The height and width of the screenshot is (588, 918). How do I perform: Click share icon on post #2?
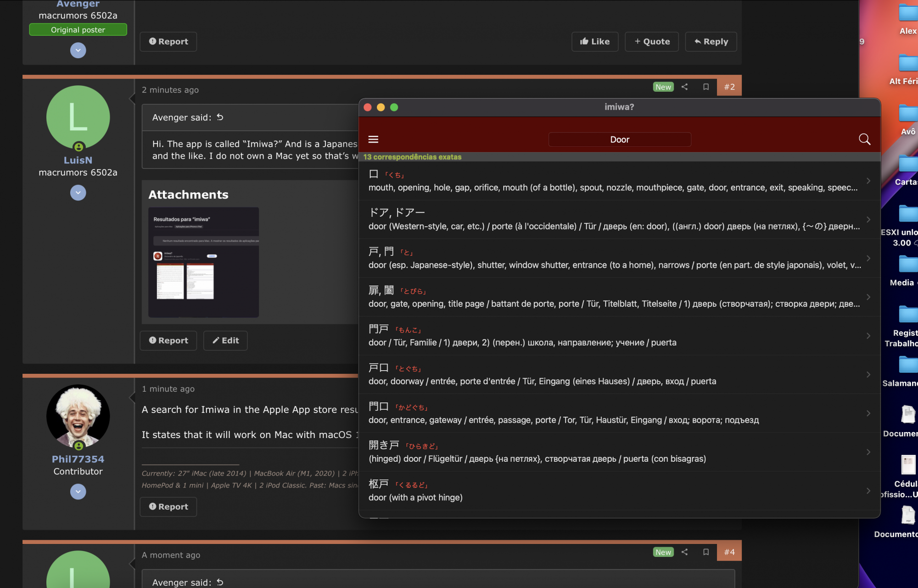684,87
